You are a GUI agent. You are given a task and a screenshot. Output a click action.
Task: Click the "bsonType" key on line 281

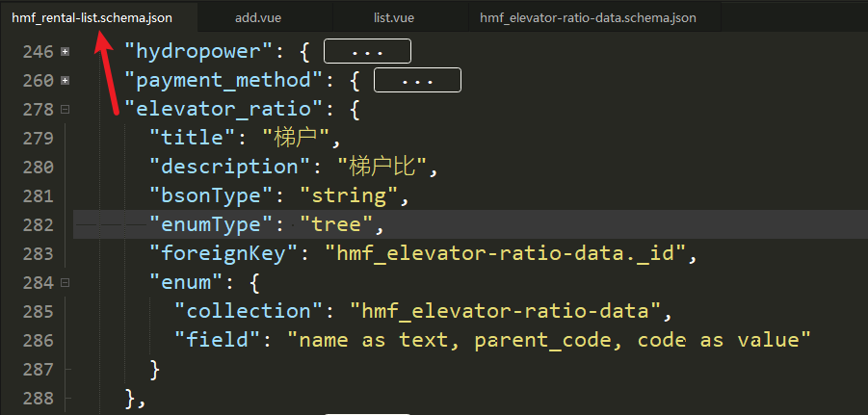212,195
